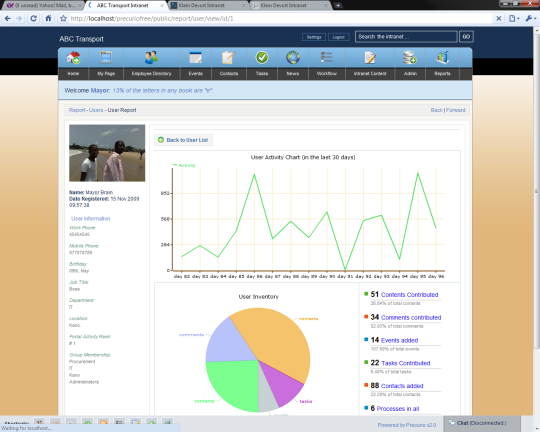Open the Tasks checkmark icon
540x432 pixels.
pyautogui.click(x=262, y=58)
